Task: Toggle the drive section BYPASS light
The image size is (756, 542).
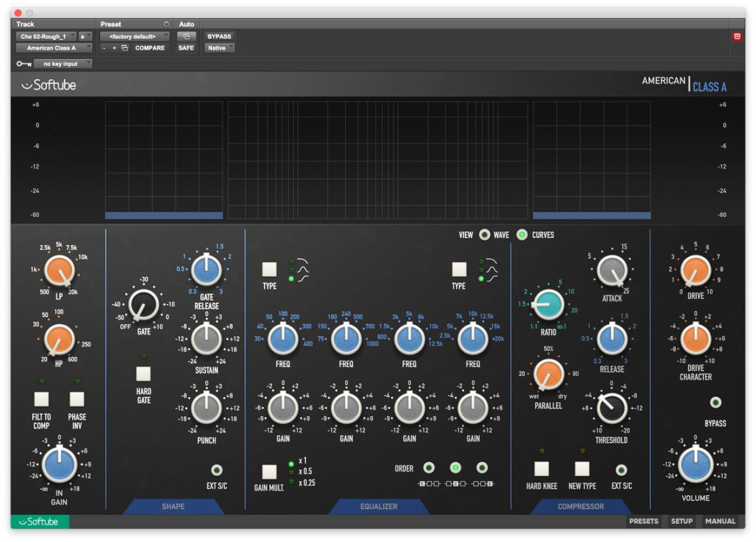Action: (715, 402)
